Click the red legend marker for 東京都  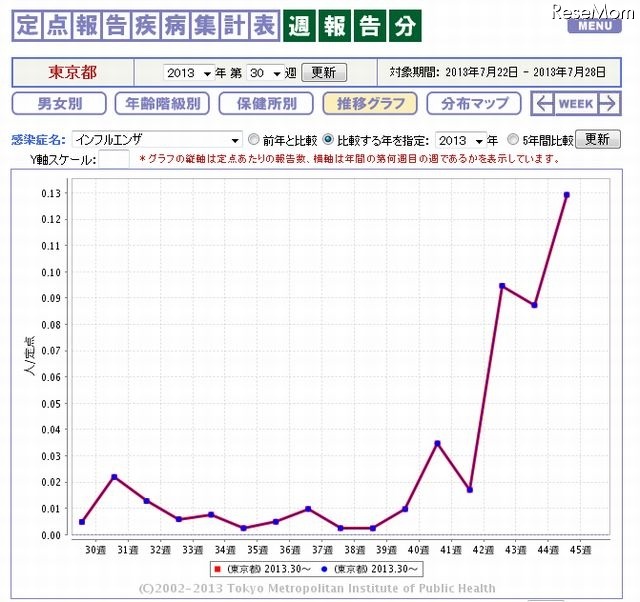(219, 568)
